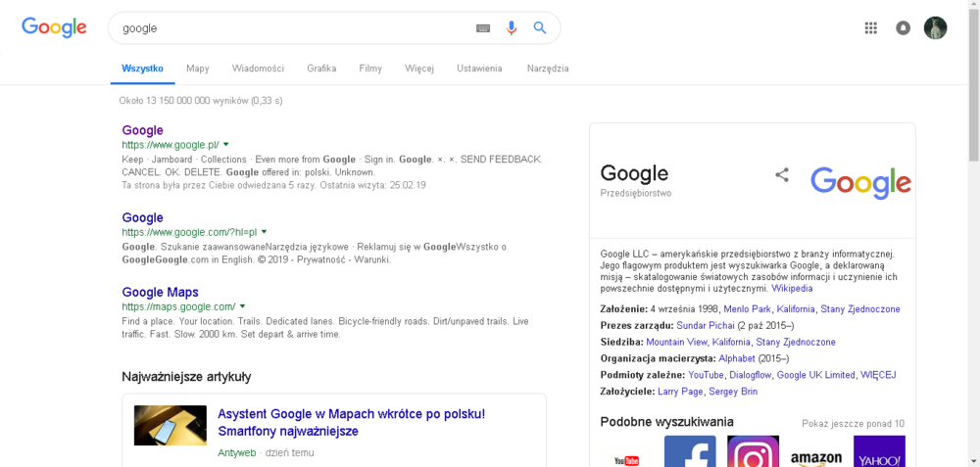Click the Menlo Park link
Screen dimensions: 980x467
(x=748, y=309)
